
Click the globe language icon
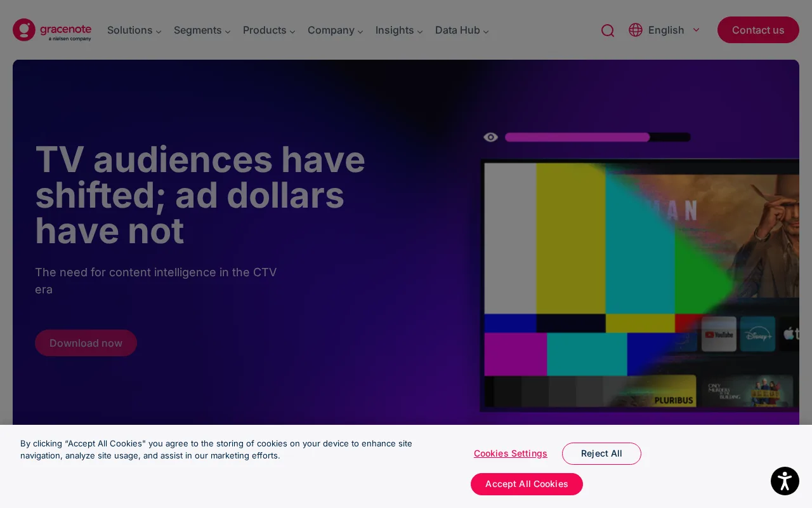coord(636,30)
